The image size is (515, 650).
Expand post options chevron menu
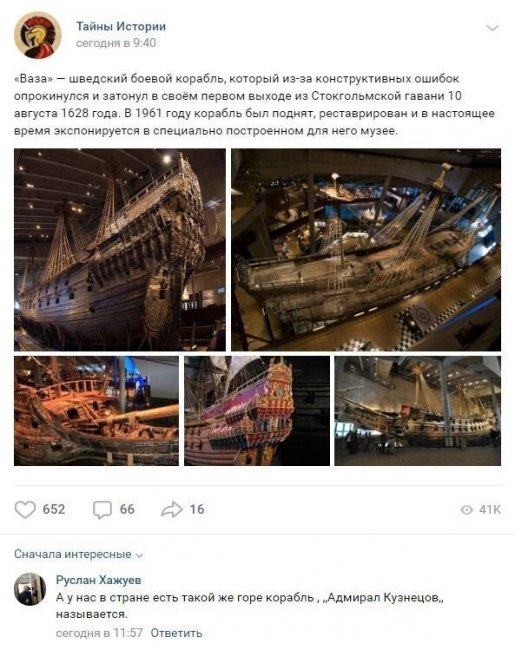point(492,28)
